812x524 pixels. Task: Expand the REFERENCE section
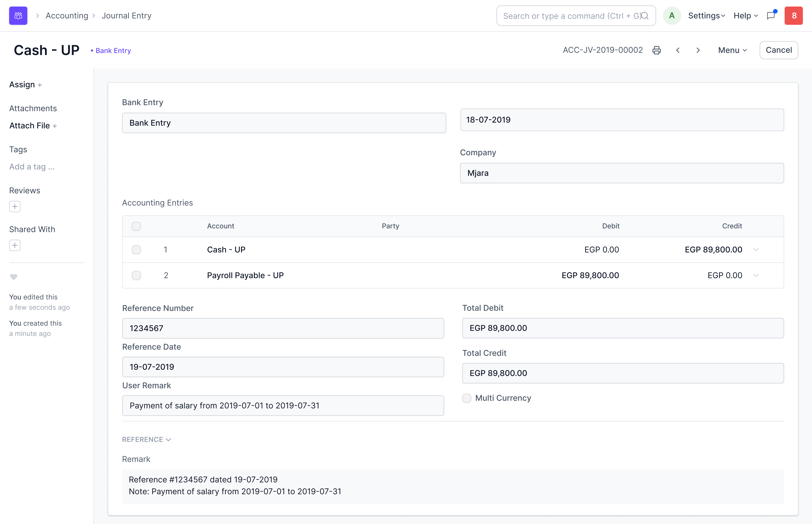pyautogui.click(x=146, y=439)
